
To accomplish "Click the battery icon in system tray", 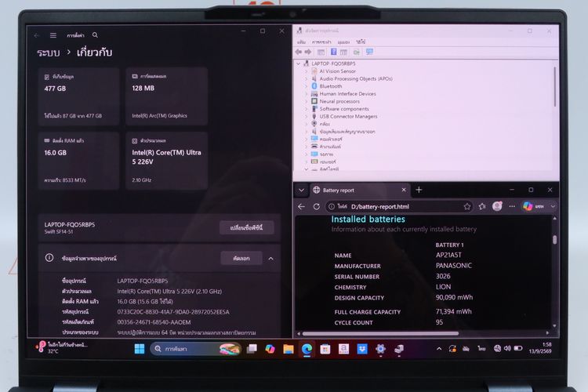I will tap(518, 348).
